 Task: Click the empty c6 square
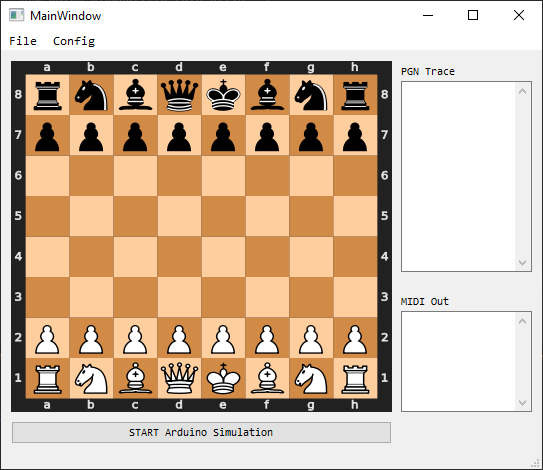pyautogui.click(x=135, y=176)
